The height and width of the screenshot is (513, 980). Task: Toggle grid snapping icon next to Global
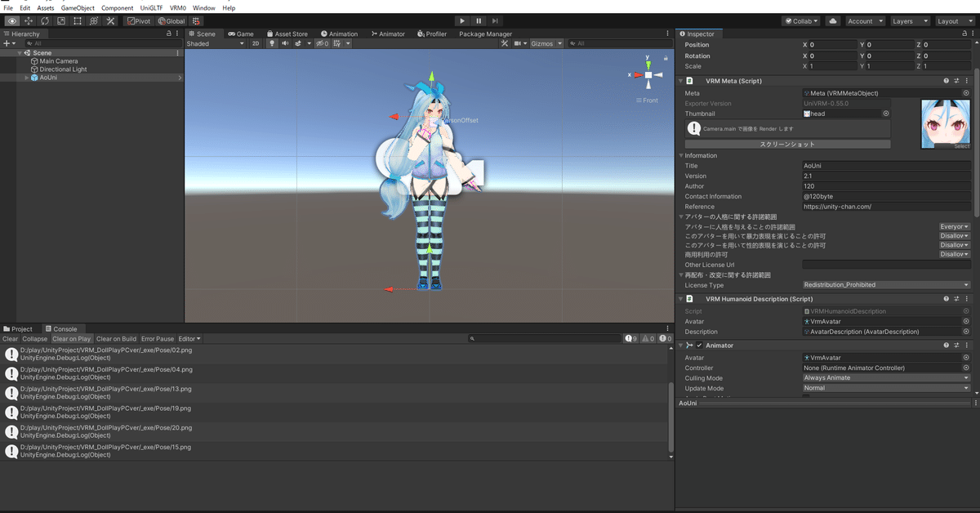pos(196,20)
